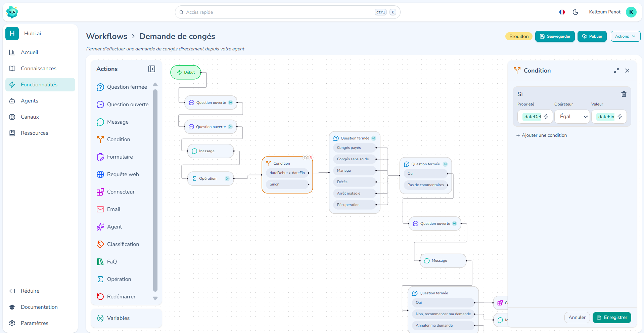Screen dimensions: 644x333
Task: Open the Actions dropdown menu
Action: click(626, 36)
